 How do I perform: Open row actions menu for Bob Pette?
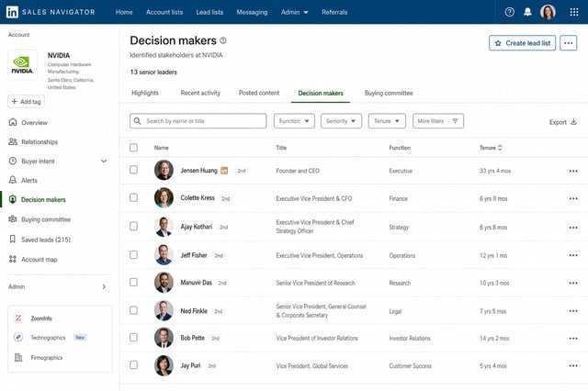(x=573, y=338)
